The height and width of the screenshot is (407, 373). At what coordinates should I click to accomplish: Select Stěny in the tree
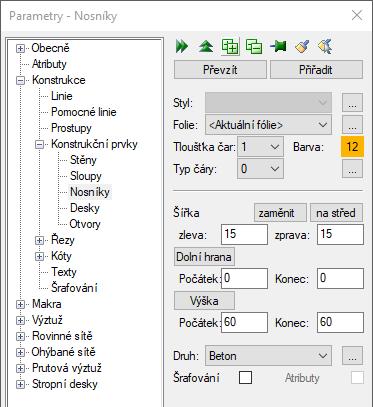point(83,160)
